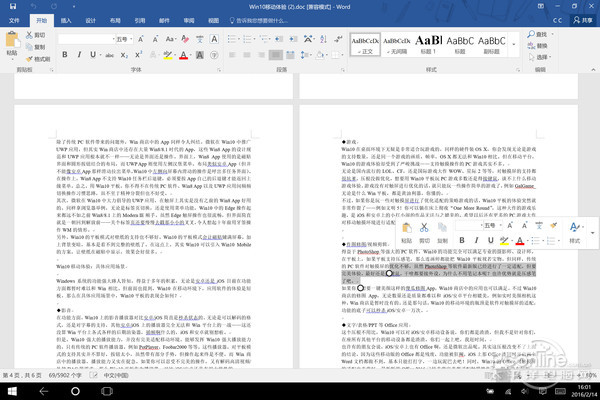Screen dimensions: 600x400
Task: Apply 无间隔 (No Spacing) style
Action: coord(397,44)
